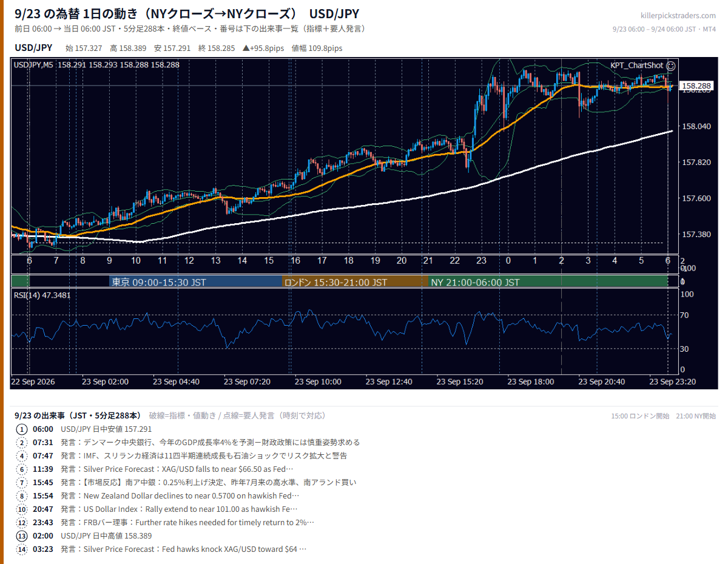Screen dimensions: 728x564
Task: Click the date range 9/23 06:00 – 9/24 06:00 JST・MT4
Action: tap(664, 29)
